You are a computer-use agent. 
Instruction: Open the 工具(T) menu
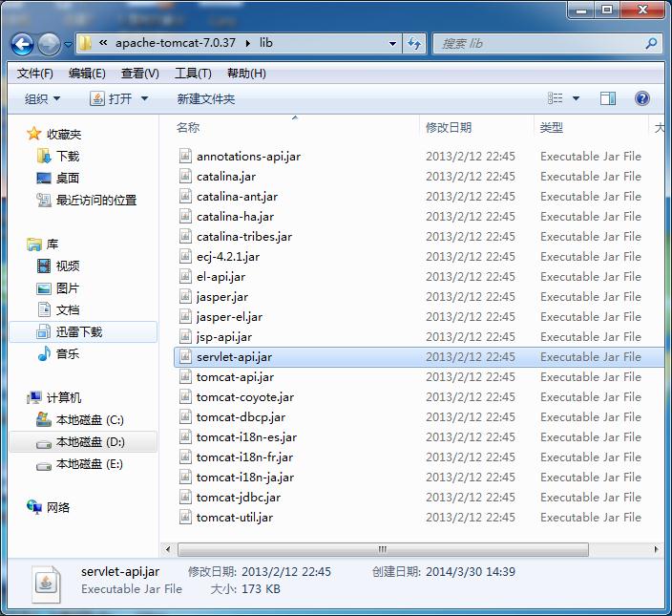(193, 74)
